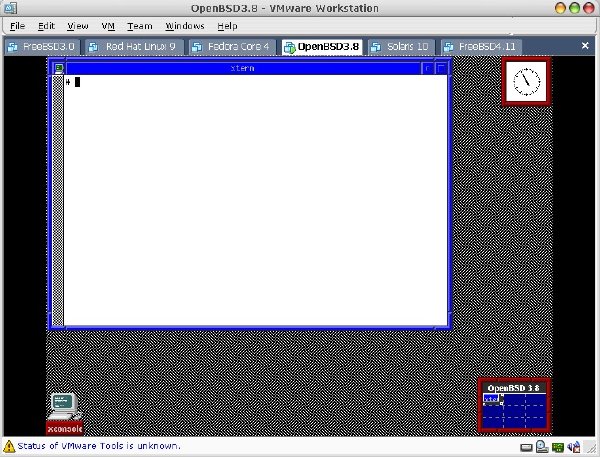This screenshot has width=600, height=457.
Task: Click the CD-ROM drive status icon
Action: pyautogui.click(x=542, y=447)
